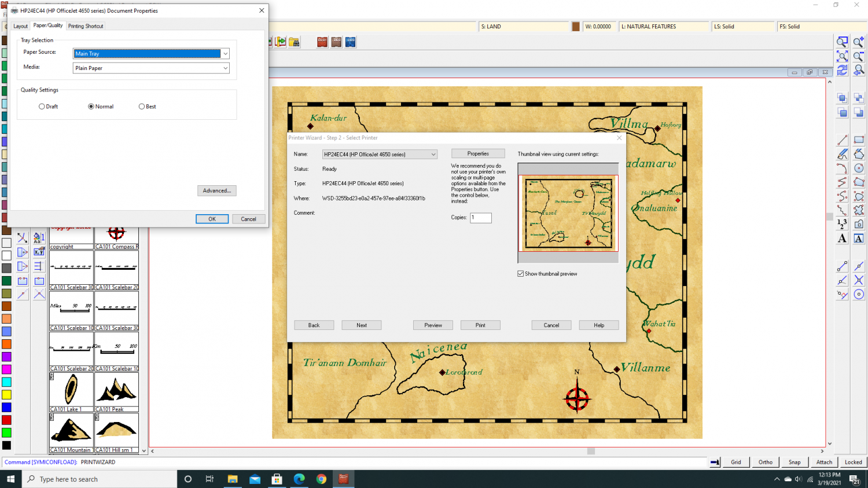Click the Zoom Out minus magnifier
The image size is (868, 488).
(x=859, y=56)
